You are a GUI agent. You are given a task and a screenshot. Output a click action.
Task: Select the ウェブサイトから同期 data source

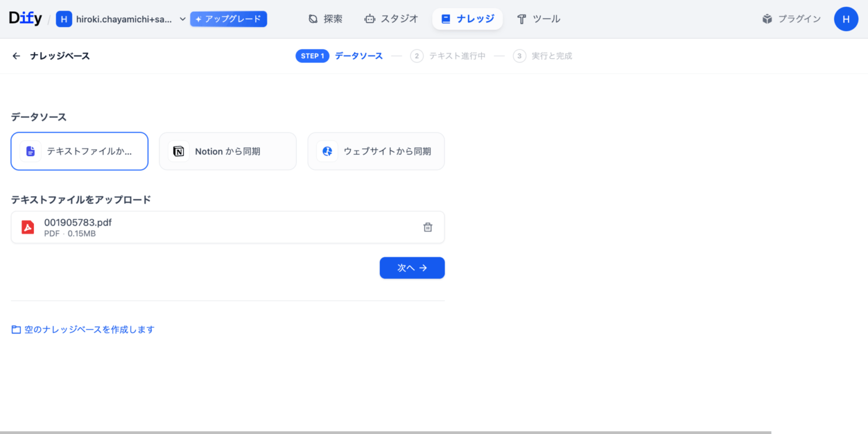click(x=376, y=151)
